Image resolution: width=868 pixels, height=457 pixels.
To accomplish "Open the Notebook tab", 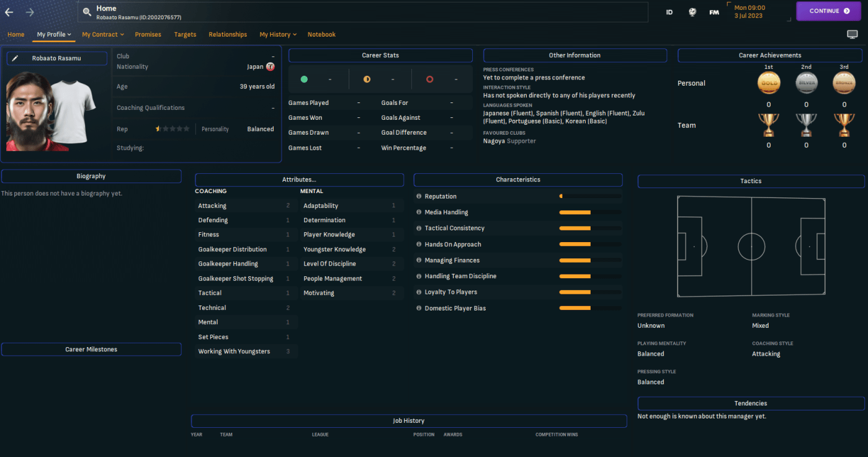I will (x=321, y=35).
